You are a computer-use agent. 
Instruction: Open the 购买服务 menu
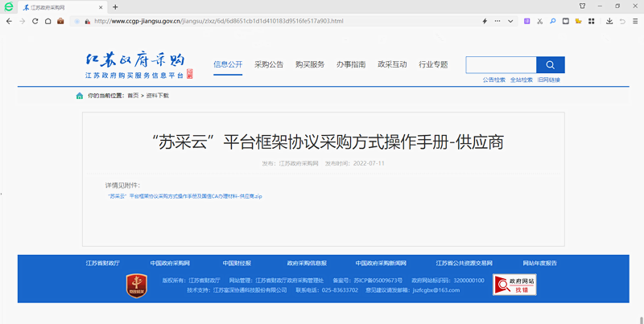pyautogui.click(x=310, y=64)
